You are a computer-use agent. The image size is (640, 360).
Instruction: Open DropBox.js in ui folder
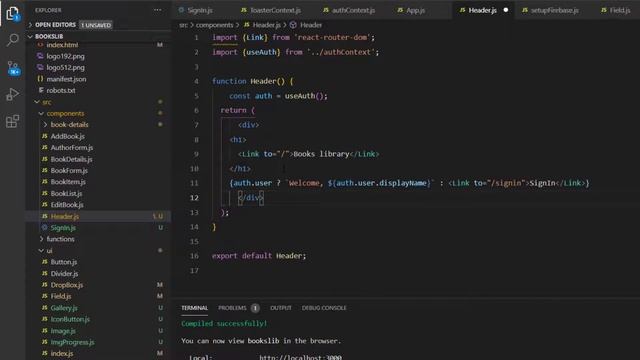click(x=67, y=285)
